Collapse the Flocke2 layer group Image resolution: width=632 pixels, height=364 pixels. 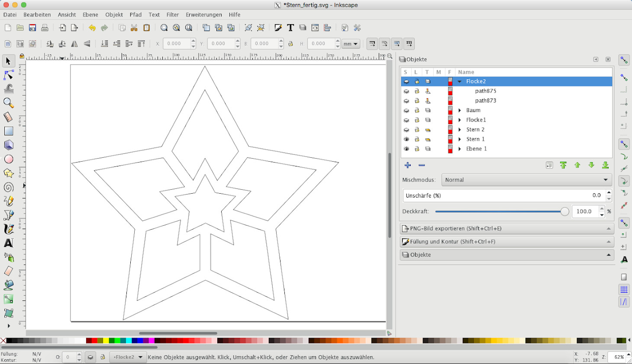[x=460, y=81]
